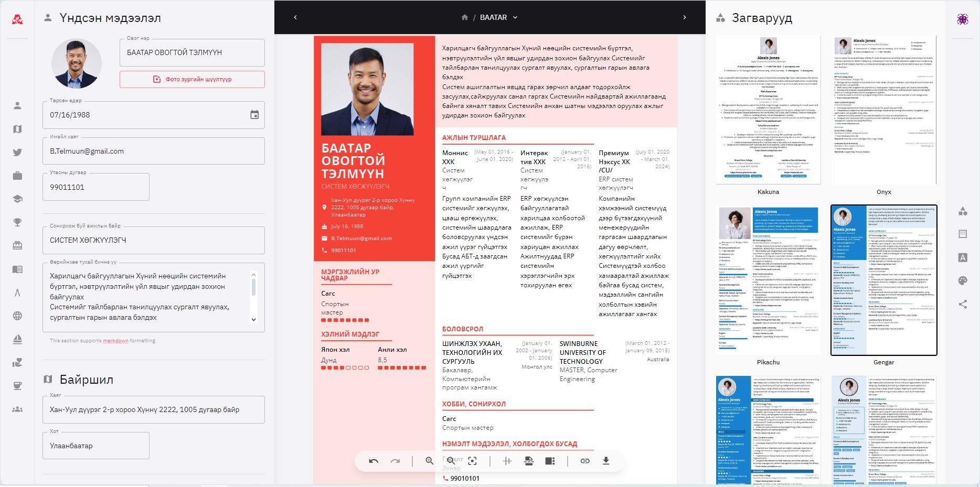The height and width of the screenshot is (487, 980).
Task: Click the city field Улаанбаатар
Action: coord(96,446)
